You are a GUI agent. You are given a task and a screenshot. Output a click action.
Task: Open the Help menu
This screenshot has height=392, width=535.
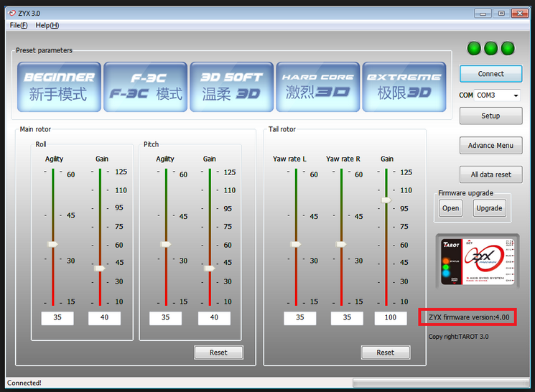click(x=47, y=25)
